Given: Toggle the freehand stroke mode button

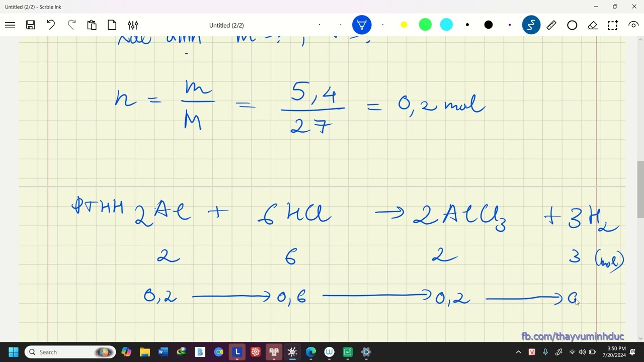Looking at the screenshot, I should (x=531, y=25).
